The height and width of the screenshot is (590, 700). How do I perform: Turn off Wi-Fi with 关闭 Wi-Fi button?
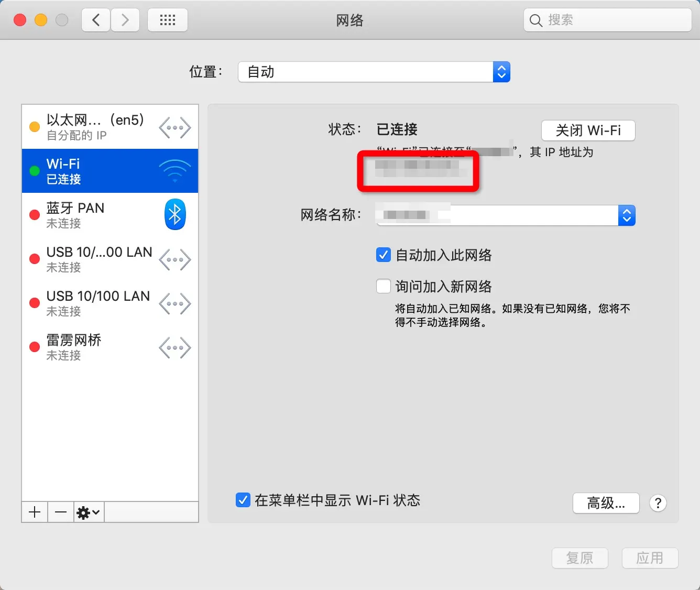[588, 130]
